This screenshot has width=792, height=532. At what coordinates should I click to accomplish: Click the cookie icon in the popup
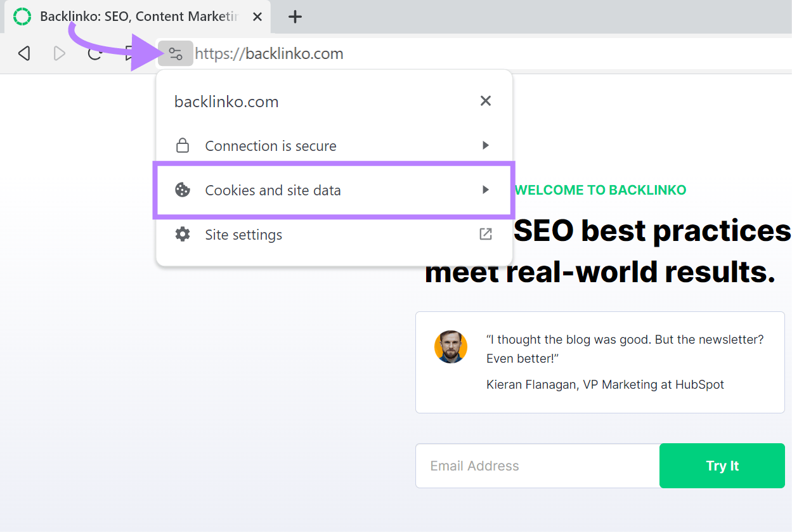(183, 190)
